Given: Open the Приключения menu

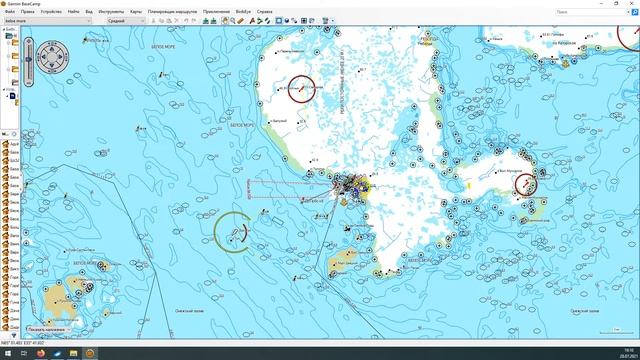Looking at the screenshot, I should pyautogui.click(x=216, y=12).
